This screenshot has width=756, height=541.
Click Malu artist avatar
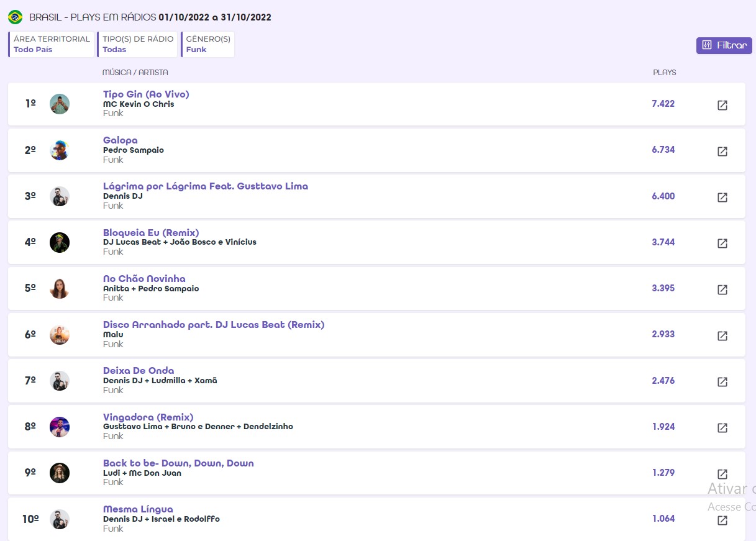pyautogui.click(x=60, y=334)
